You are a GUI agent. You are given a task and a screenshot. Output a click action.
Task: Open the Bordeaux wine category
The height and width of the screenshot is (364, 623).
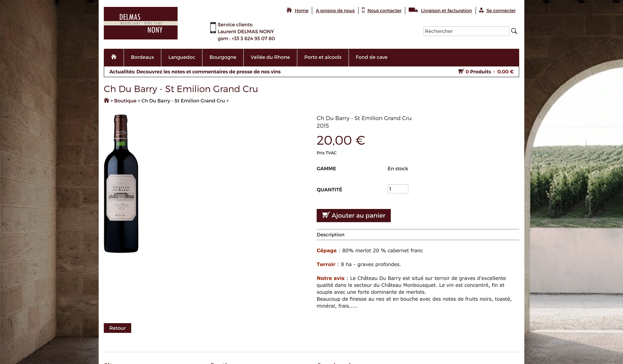click(142, 57)
